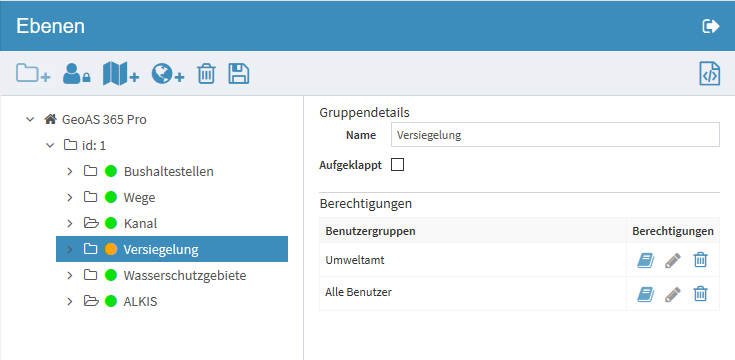The height and width of the screenshot is (360, 735).
Task: Click the open folder icon beside Kanal
Action: [x=91, y=223]
